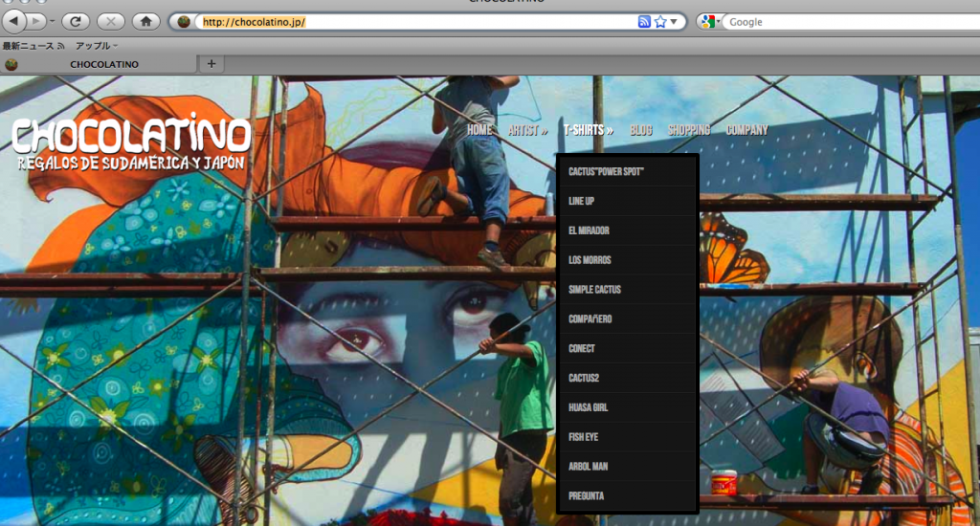The width and height of the screenshot is (980, 526).
Task: Select LINE UP in T-shirts menu
Action: pos(628,201)
